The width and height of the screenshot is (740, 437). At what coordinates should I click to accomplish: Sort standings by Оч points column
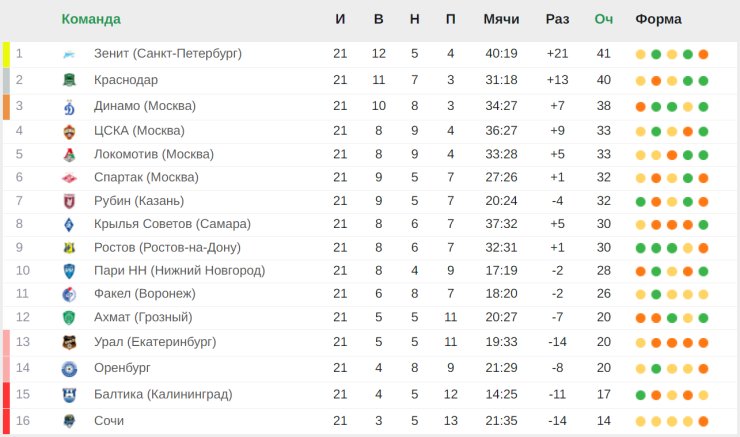pos(604,19)
